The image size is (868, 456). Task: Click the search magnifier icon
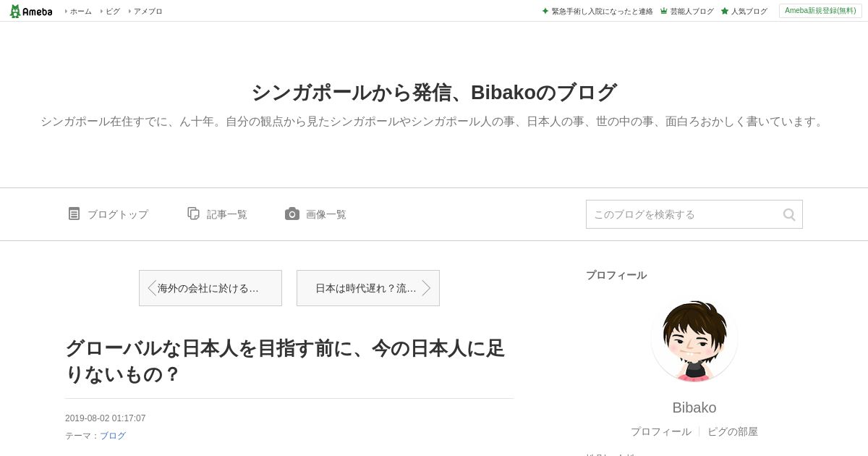pos(789,214)
